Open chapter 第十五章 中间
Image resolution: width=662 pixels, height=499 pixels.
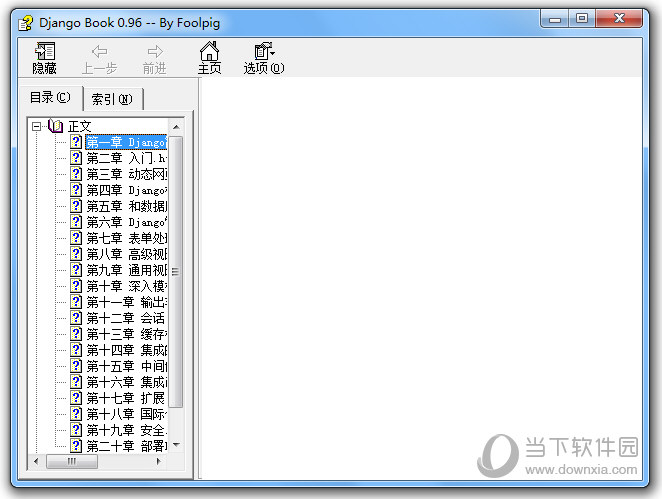point(126,366)
